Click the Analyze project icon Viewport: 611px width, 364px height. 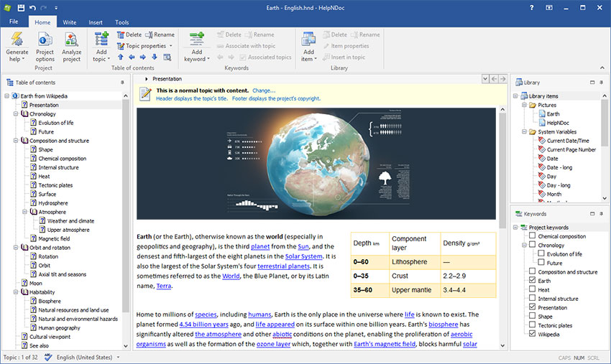(72, 40)
